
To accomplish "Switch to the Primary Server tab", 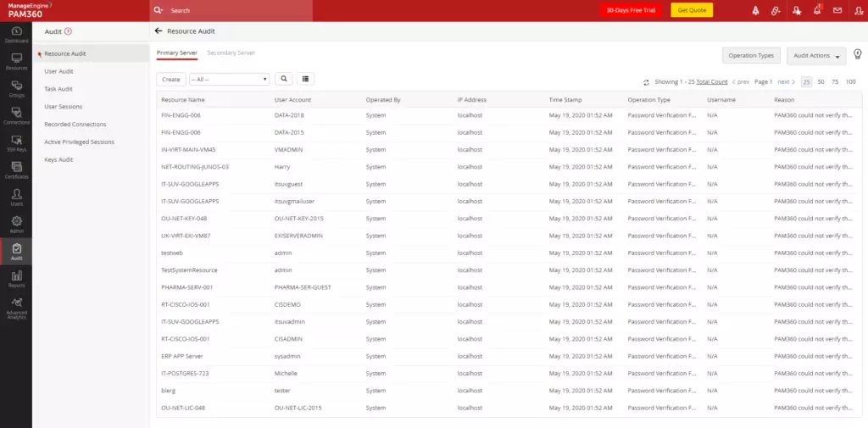I will (x=176, y=53).
